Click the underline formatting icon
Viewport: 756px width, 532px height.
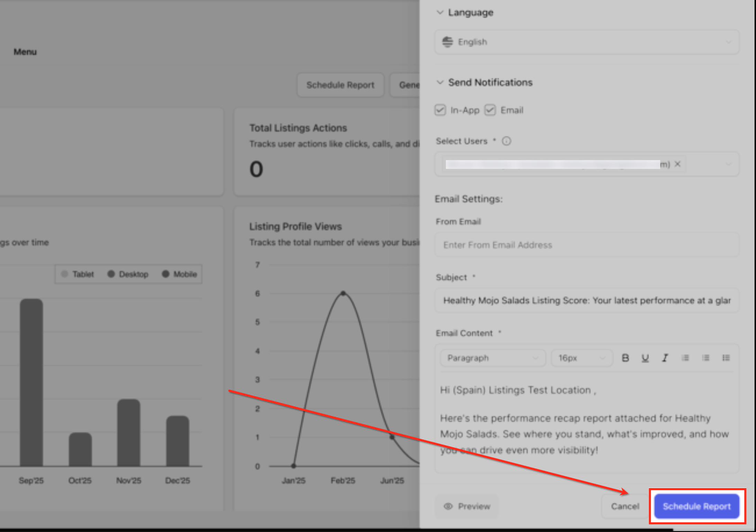(645, 358)
